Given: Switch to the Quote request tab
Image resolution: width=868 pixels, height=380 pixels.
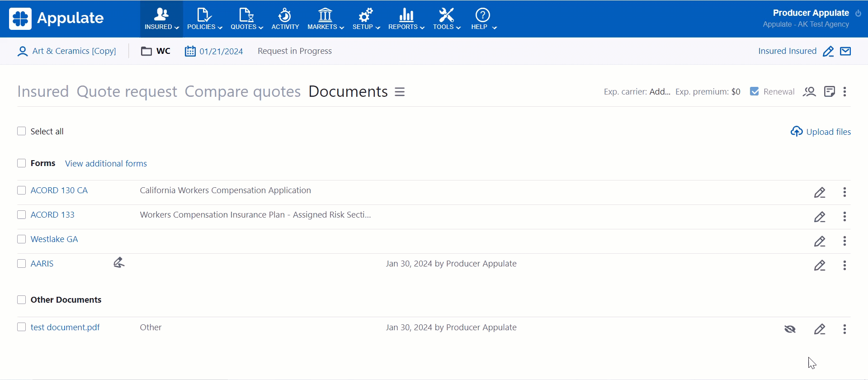Looking at the screenshot, I should pyautogui.click(x=127, y=92).
